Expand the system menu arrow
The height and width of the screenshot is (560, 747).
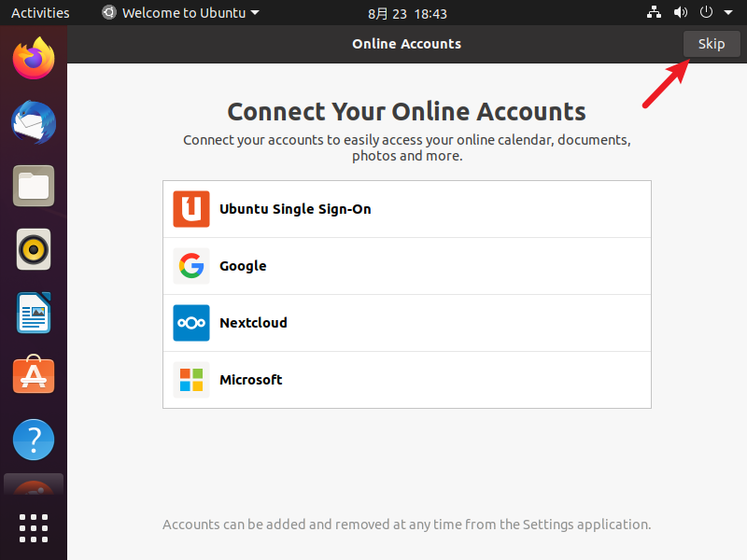728,13
